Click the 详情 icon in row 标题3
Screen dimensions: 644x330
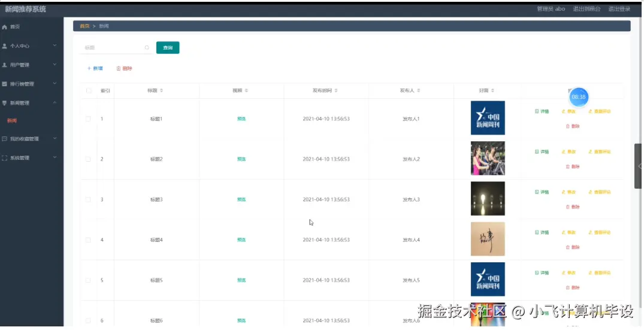coord(537,192)
